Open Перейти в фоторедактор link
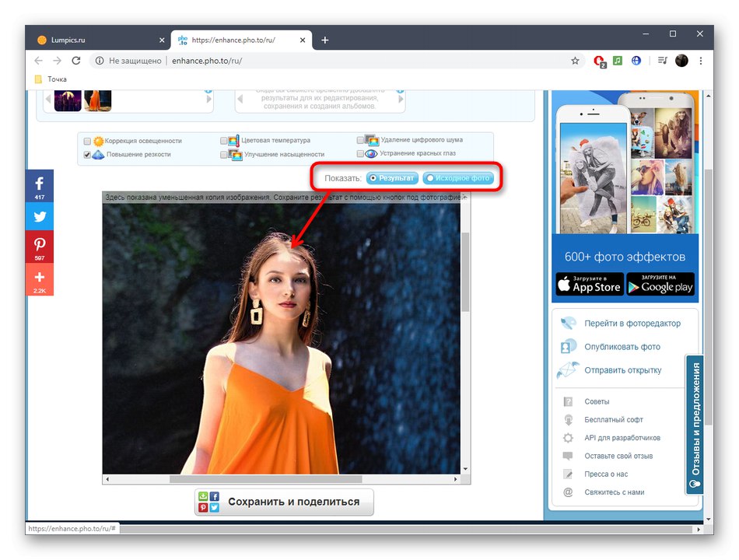The width and height of the screenshot is (739, 560). tap(632, 324)
